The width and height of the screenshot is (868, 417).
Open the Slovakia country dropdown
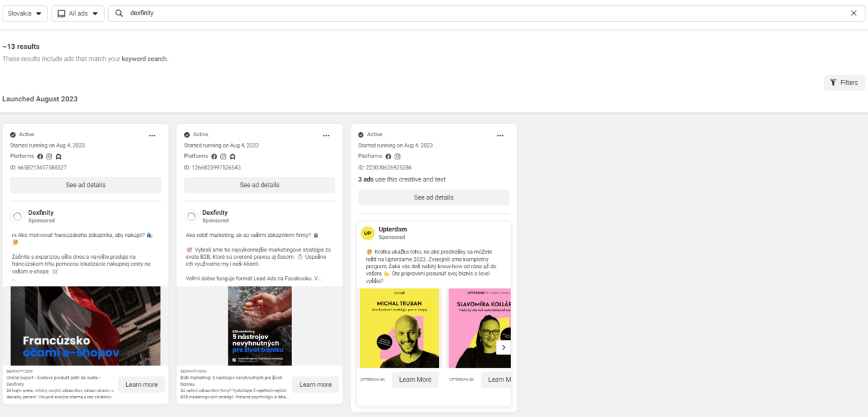[x=25, y=13]
